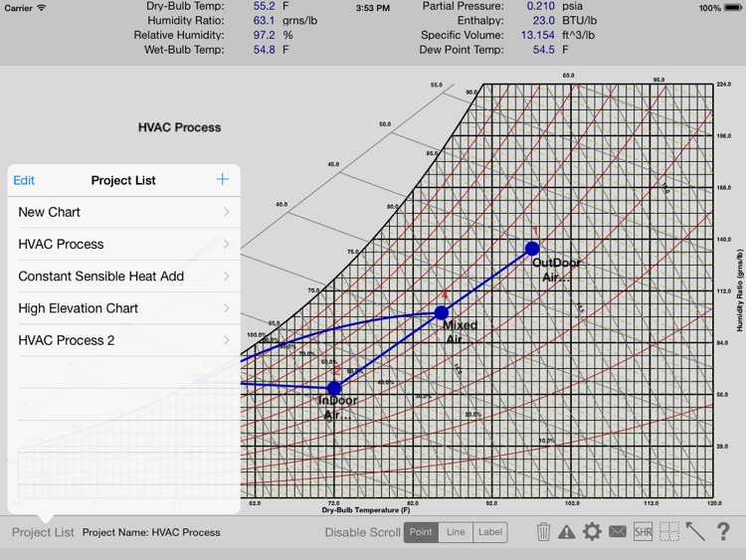746x560 pixels.
Task: Tap Dew Point Temp value 54.5
Action: pyautogui.click(x=544, y=50)
